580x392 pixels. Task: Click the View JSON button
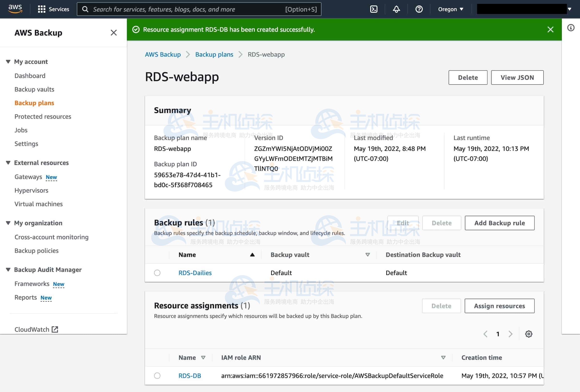(517, 78)
